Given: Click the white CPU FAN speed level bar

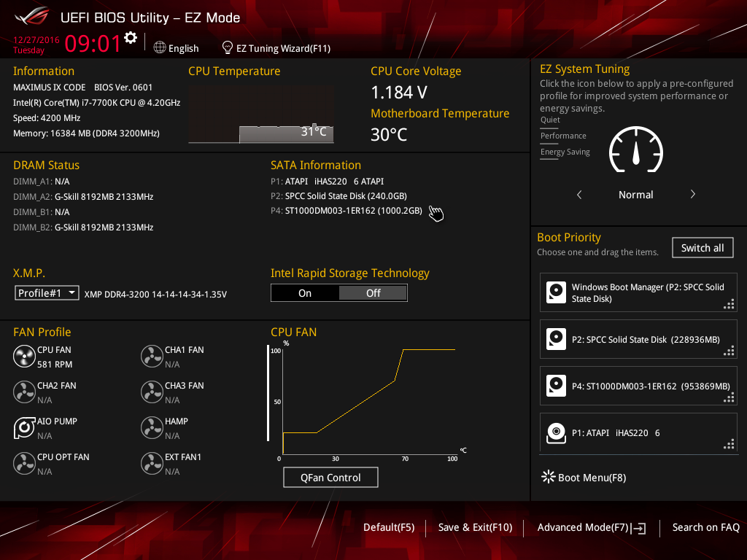Looking at the screenshot, I should click(268, 393).
